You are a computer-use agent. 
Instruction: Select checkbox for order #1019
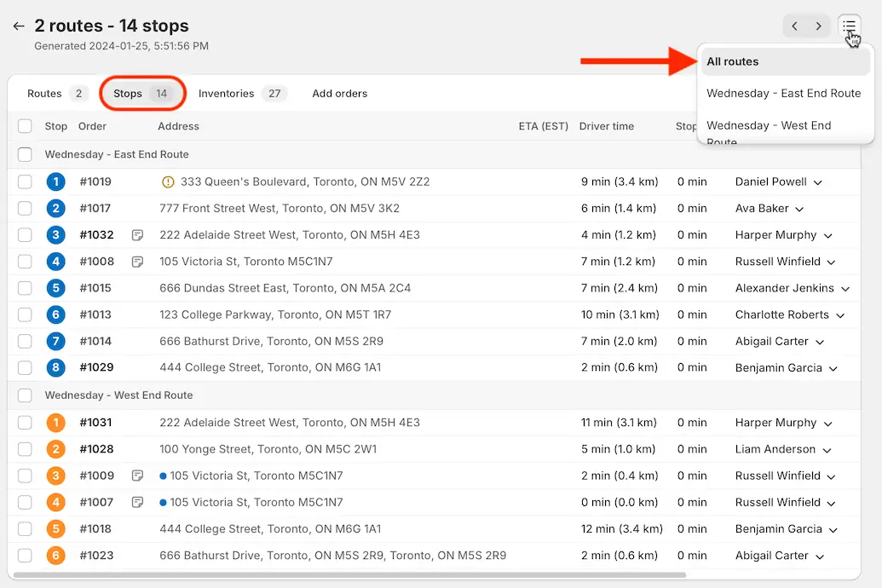(x=25, y=182)
